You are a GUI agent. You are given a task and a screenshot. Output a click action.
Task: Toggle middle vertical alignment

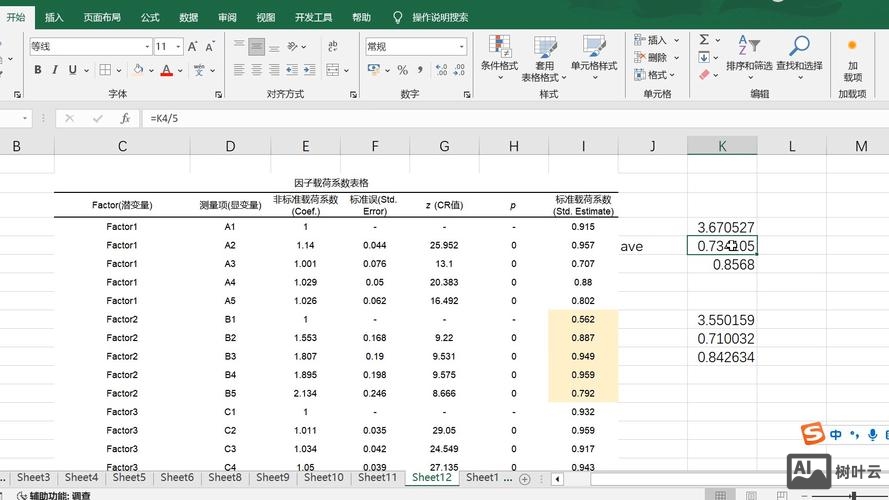[257, 46]
